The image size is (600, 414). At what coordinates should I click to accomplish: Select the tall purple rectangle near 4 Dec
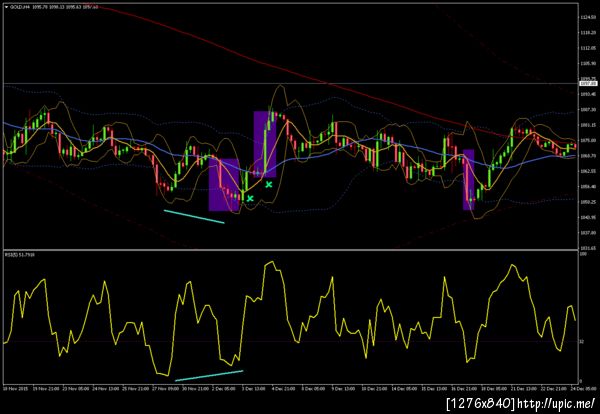pos(265,144)
